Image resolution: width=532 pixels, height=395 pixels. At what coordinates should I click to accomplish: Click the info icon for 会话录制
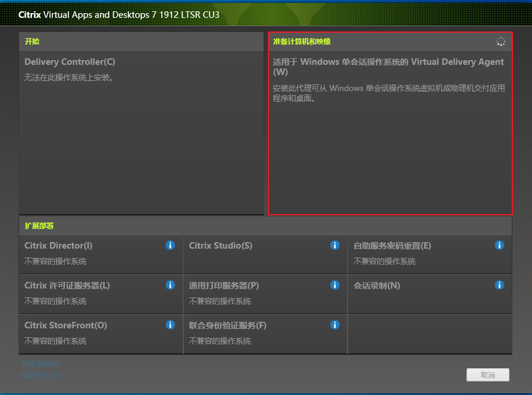(x=499, y=285)
